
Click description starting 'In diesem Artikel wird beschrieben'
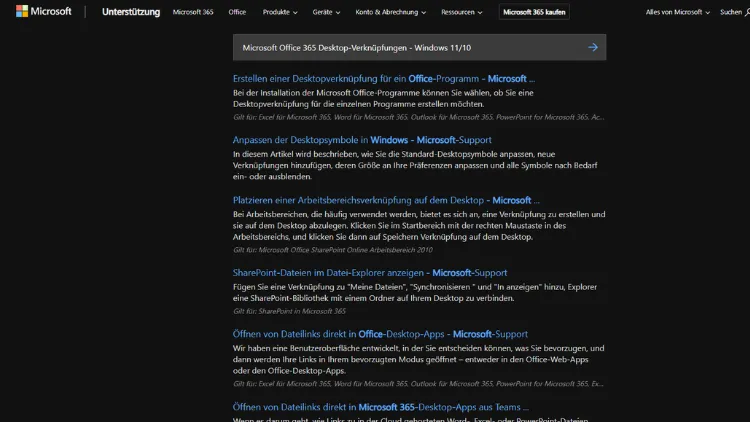pos(415,165)
